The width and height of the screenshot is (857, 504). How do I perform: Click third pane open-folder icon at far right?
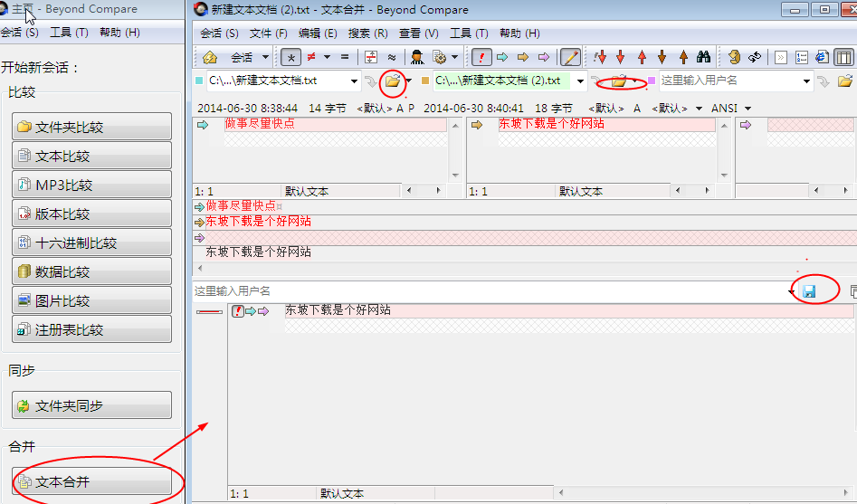(845, 81)
